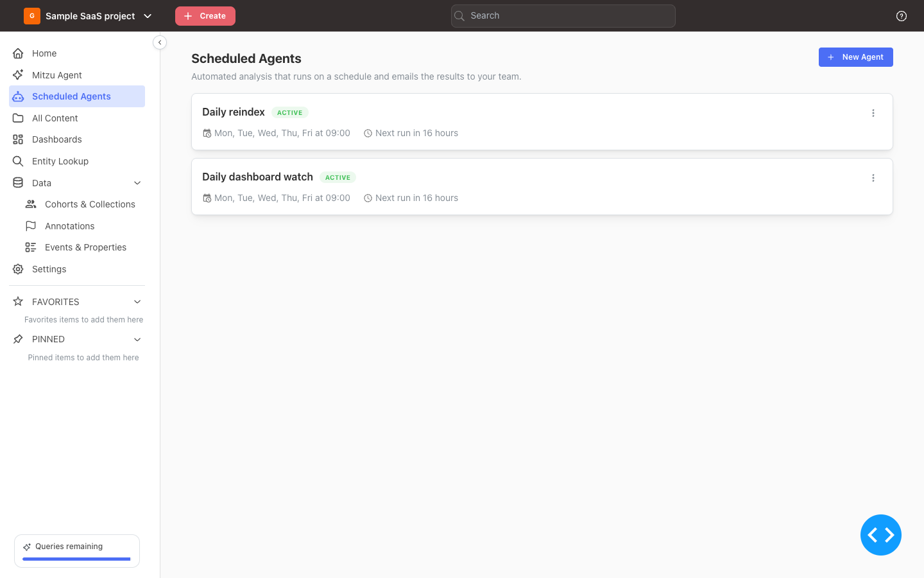Open Events & Properties

click(x=83, y=247)
